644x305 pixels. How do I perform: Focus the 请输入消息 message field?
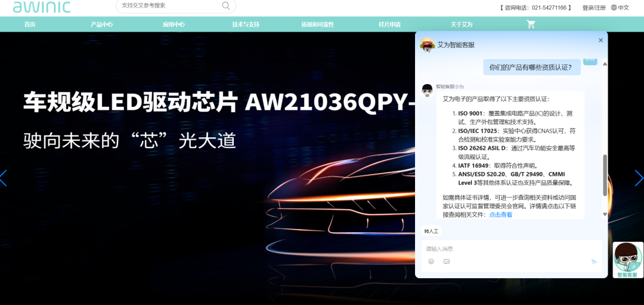[512, 249]
